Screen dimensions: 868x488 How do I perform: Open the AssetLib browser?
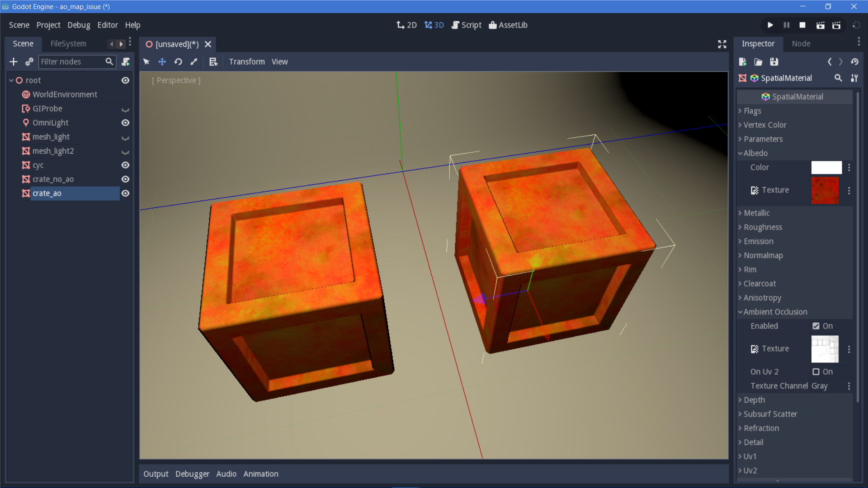[x=508, y=25]
